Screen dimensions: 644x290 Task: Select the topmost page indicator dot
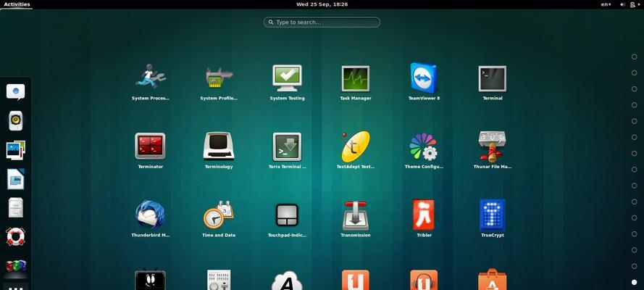coord(634,57)
